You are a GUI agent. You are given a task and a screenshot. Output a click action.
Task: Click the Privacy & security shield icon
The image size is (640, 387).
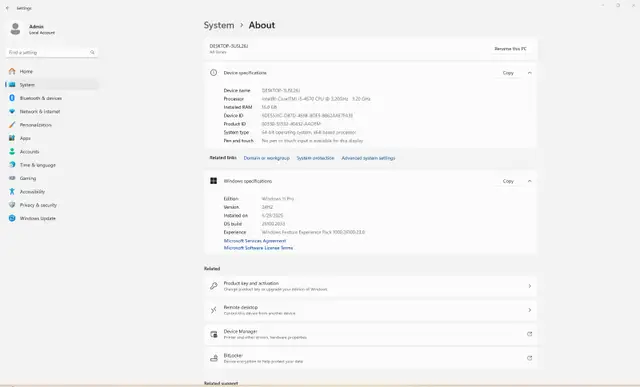[x=12, y=205]
